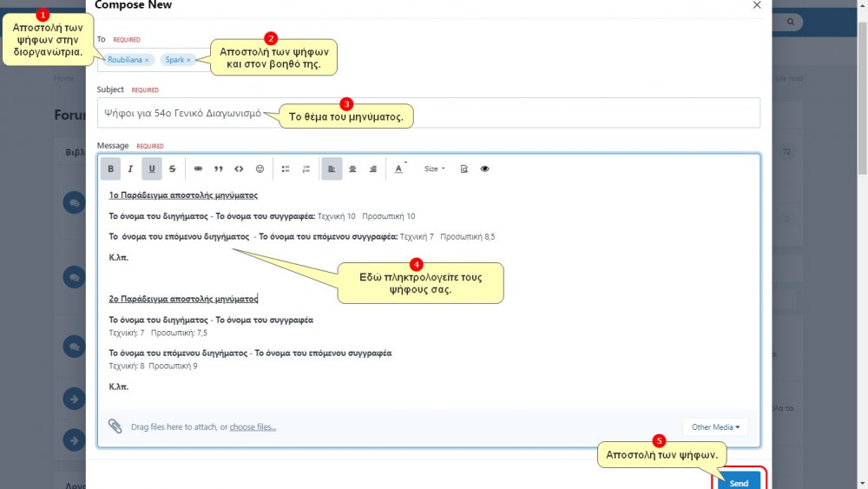Toggle bold formatting in the editor toolbar

[x=110, y=169]
